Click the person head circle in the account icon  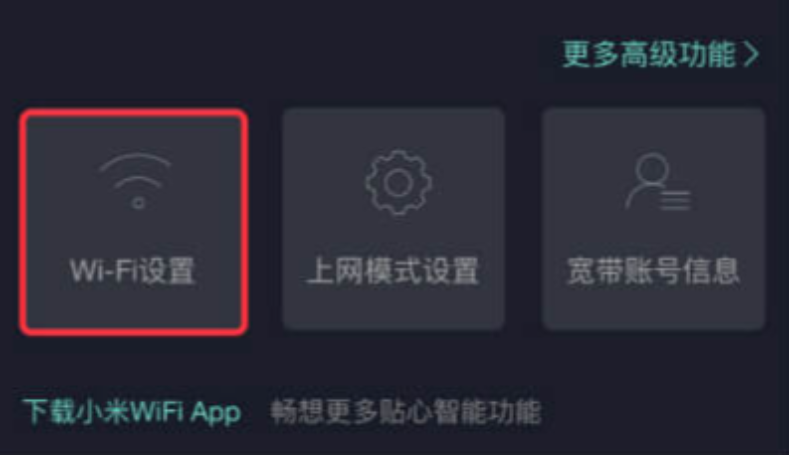click(653, 168)
